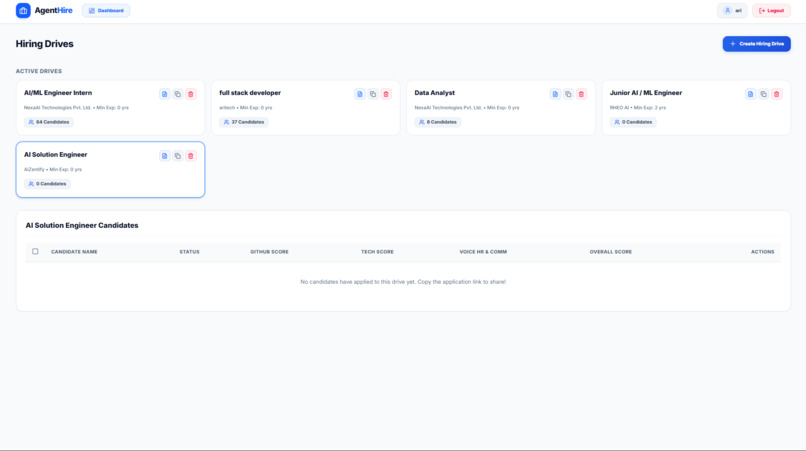Open the Dashboard tab
This screenshot has height=451, width=806.
point(106,10)
